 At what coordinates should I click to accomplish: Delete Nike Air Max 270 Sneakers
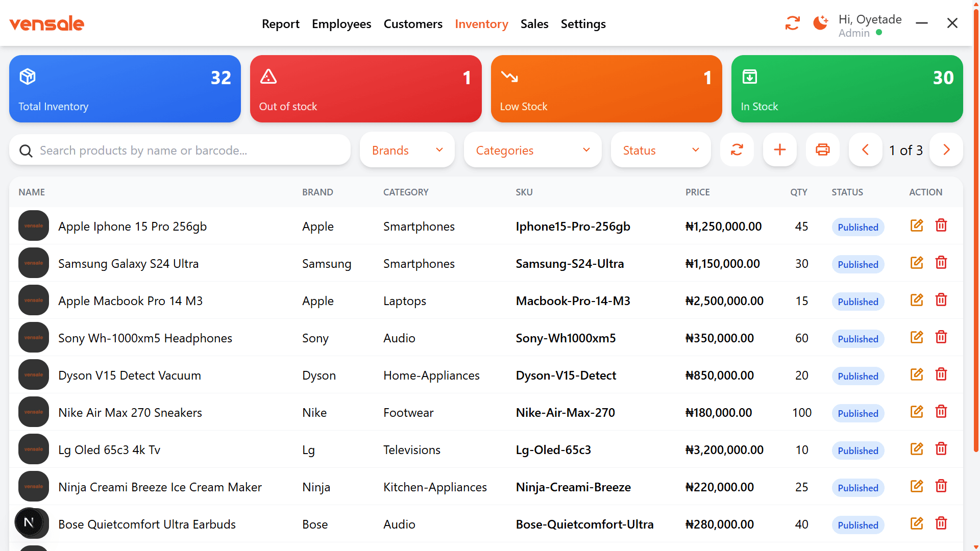pos(941,412)
